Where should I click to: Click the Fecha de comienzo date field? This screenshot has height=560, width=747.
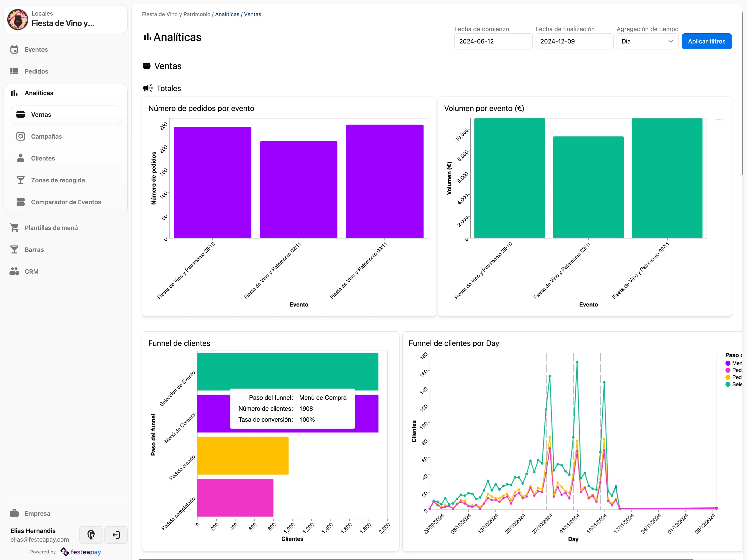coord(493,41)
